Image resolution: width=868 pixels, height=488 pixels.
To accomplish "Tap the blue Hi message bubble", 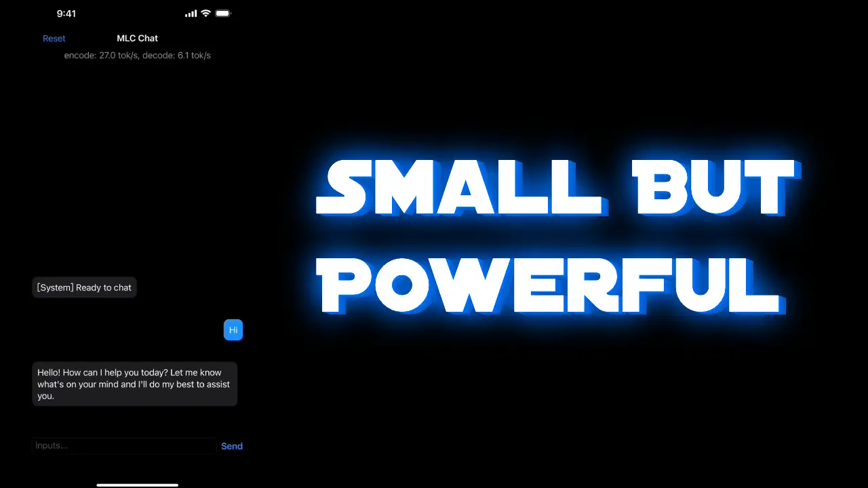I will click(233, 330).
